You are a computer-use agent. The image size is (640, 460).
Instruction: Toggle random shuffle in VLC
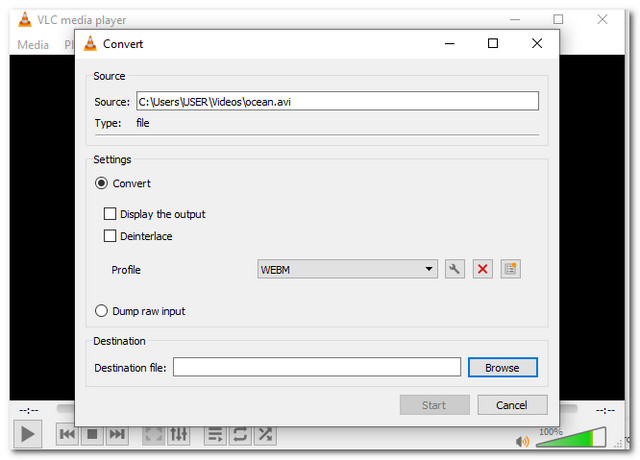point(265,434)
